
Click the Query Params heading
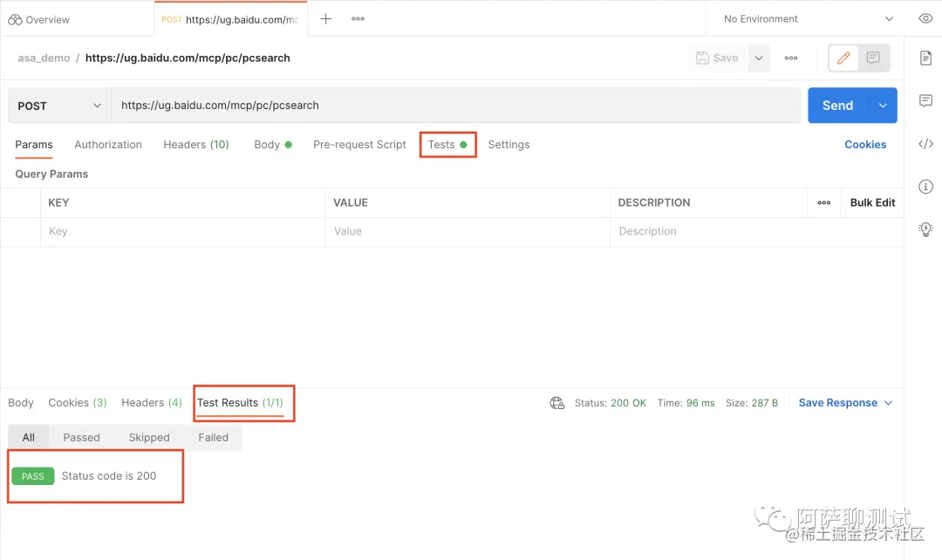[51, 174]
